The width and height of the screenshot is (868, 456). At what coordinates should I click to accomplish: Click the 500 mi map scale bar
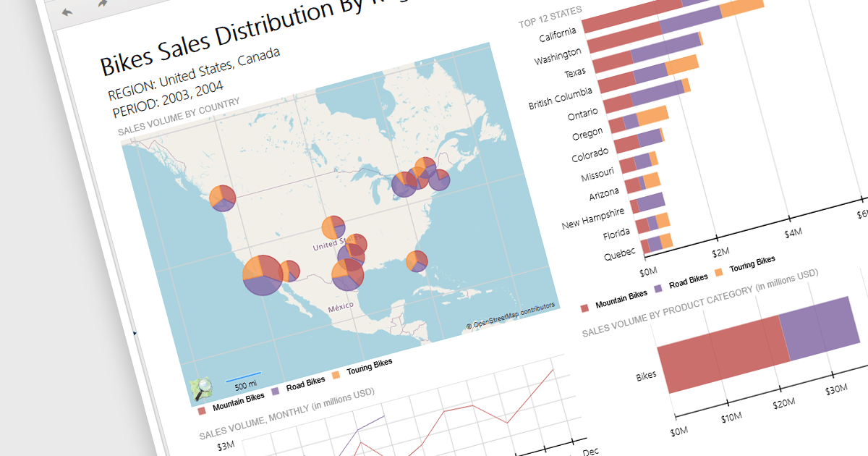243,379
